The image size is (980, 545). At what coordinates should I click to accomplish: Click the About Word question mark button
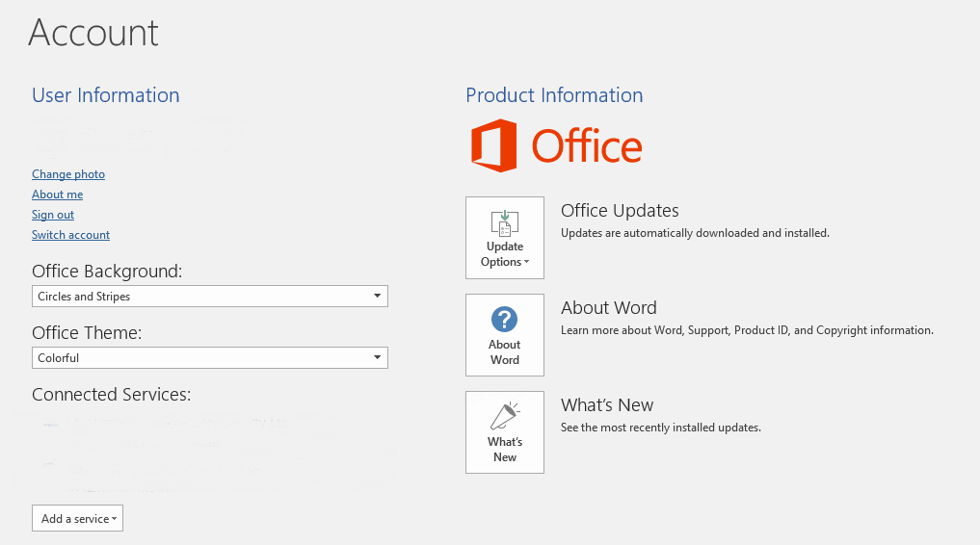504,335
